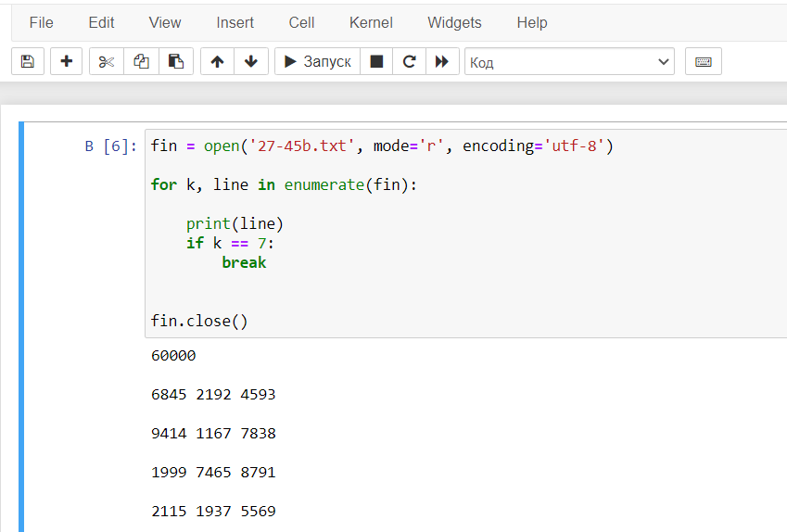Insert a new cell with the plus icon

[x=66, y=61]
